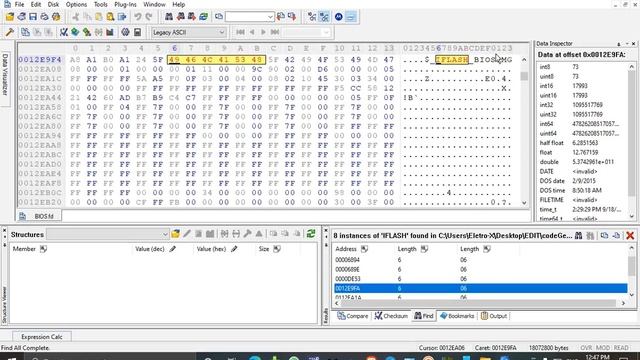This screenshot has width=640, height=360.
Task: Click the Save disk icon
Action: pyautogui.click(x=33, y=17)
